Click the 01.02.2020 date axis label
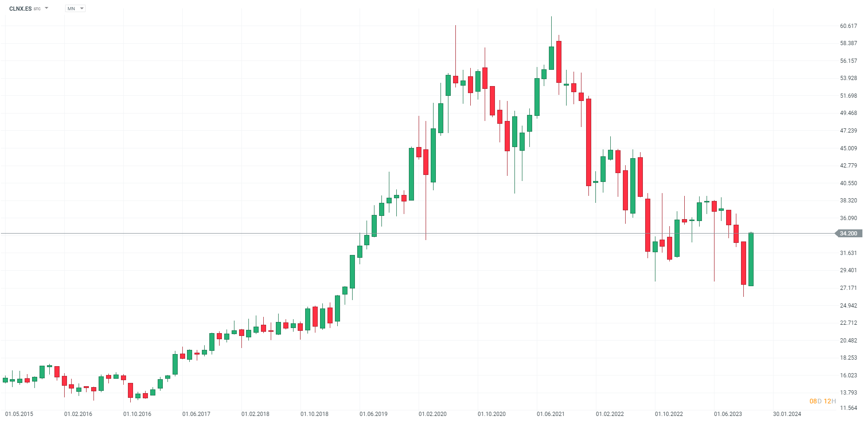This screenshot has width=868, height=422. [x=433, y=414]
